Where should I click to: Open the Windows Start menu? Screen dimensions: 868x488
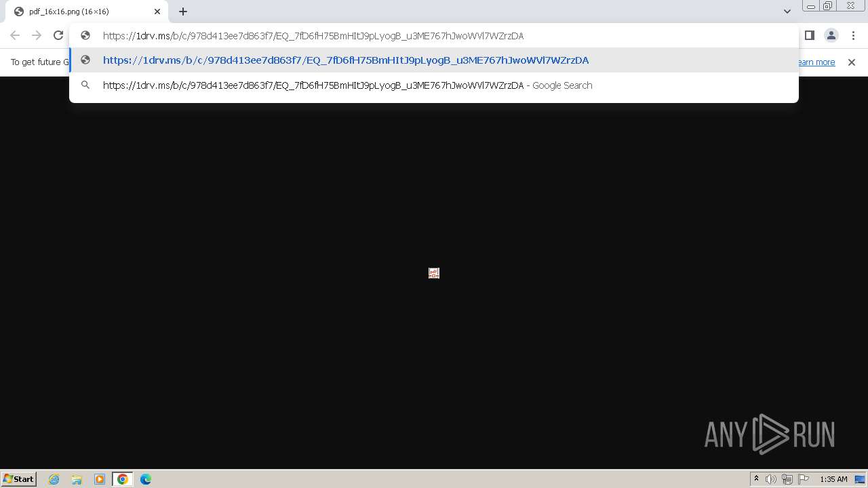[18, 479]
